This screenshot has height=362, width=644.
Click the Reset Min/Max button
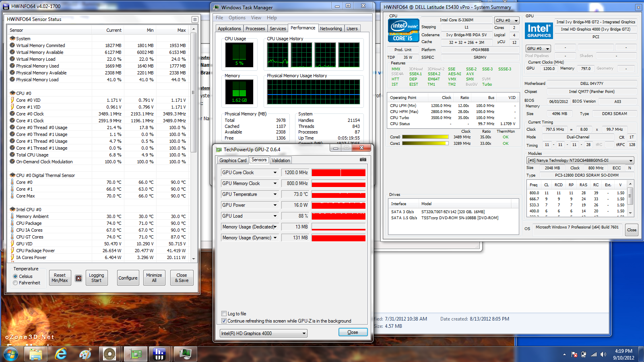(60, 278)
